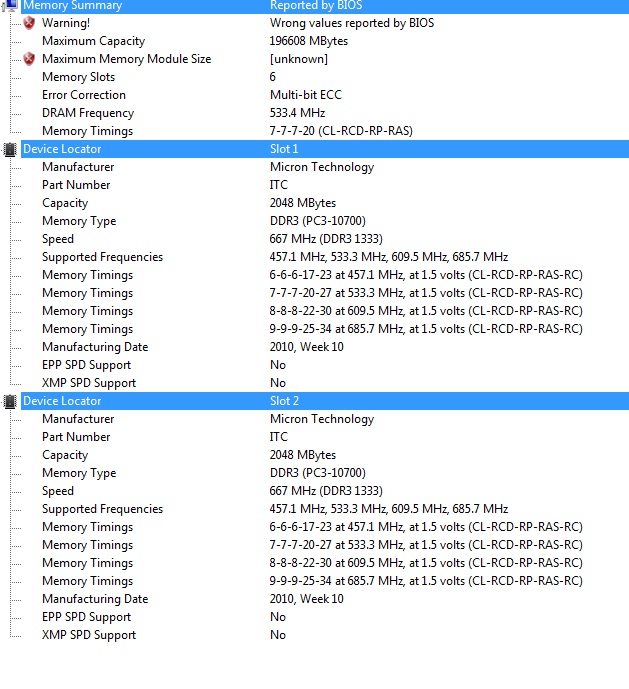Click the shield icon beside Maximum Memory Module Size
Image resolution: width=629 pixels, height=689 pixels.
pyautogui.click(x=29, y=59)
